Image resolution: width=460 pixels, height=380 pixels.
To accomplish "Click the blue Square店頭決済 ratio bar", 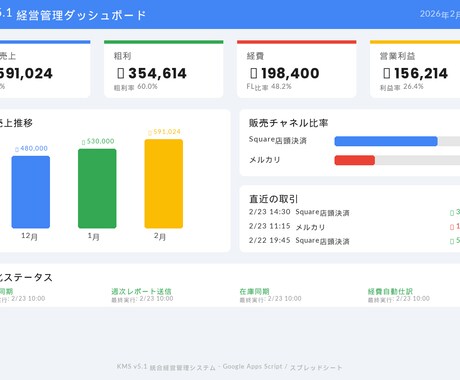I will coord(386,141).
